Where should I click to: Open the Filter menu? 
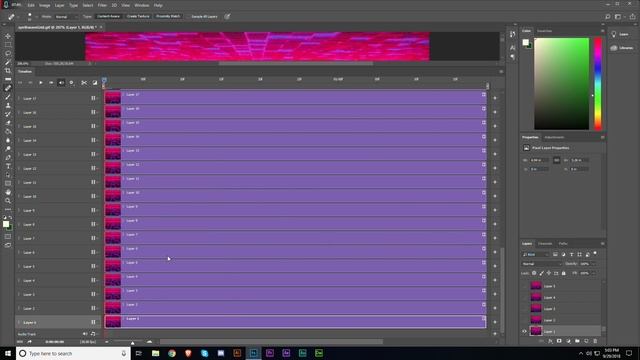pos(102,5)
